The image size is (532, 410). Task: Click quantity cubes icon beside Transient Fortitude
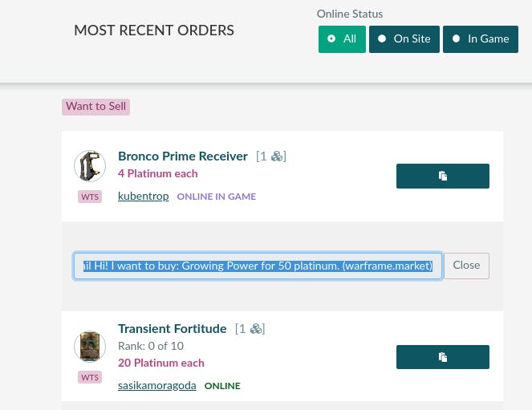click(256, 329)
